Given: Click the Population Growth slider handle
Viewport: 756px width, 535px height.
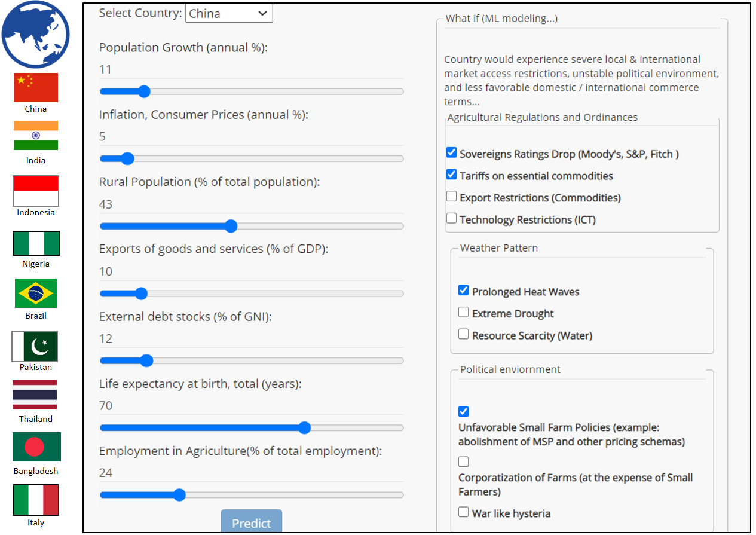Looking at the screenshot, I should coord(143,91).
